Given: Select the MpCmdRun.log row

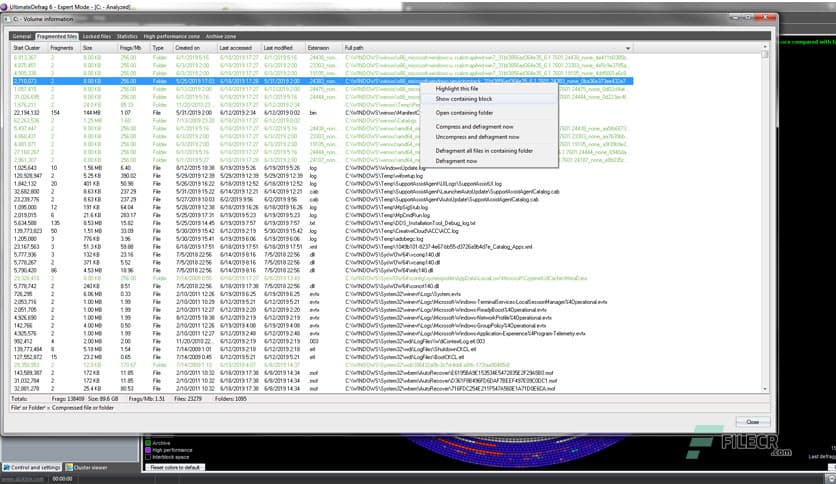Looking at the screenshot, I should tap(323, 215).
